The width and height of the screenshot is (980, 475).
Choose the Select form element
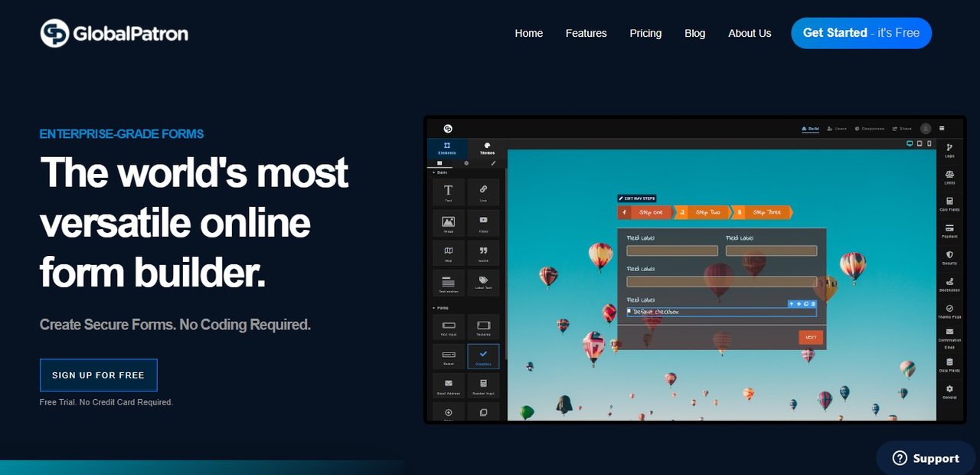(x=449, y=357)
